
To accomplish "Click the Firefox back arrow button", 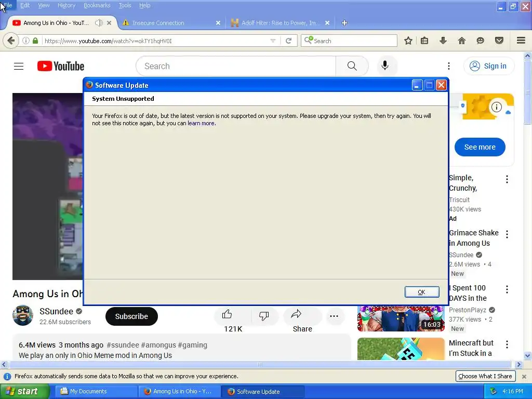I will [x=11, y=41].
